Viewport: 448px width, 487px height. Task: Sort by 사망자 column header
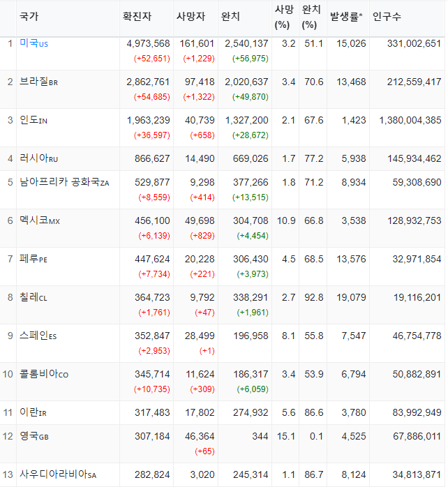(191, 17)
